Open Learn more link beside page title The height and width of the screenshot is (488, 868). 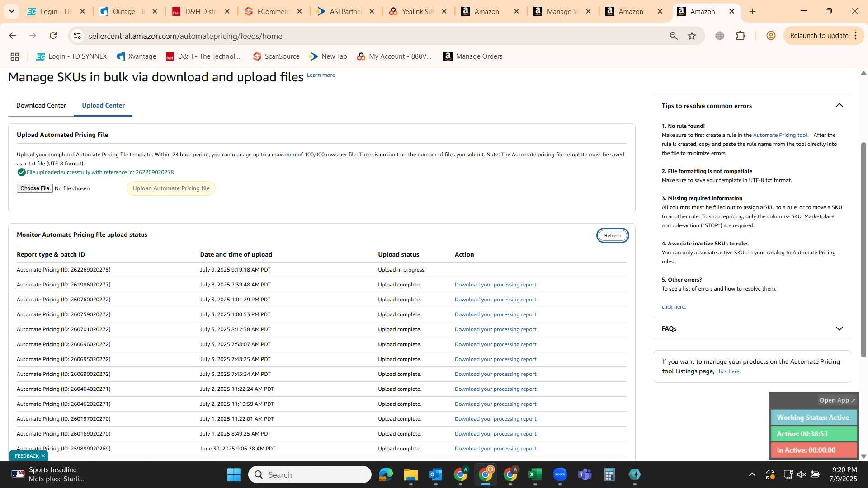coord(321,75)
